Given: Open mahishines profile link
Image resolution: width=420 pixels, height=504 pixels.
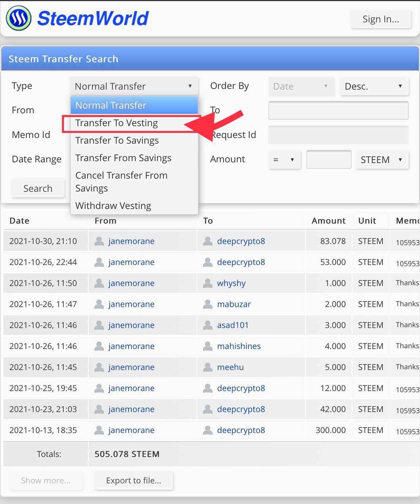Looking at the screenshot, I should click(x=239, y=346).
